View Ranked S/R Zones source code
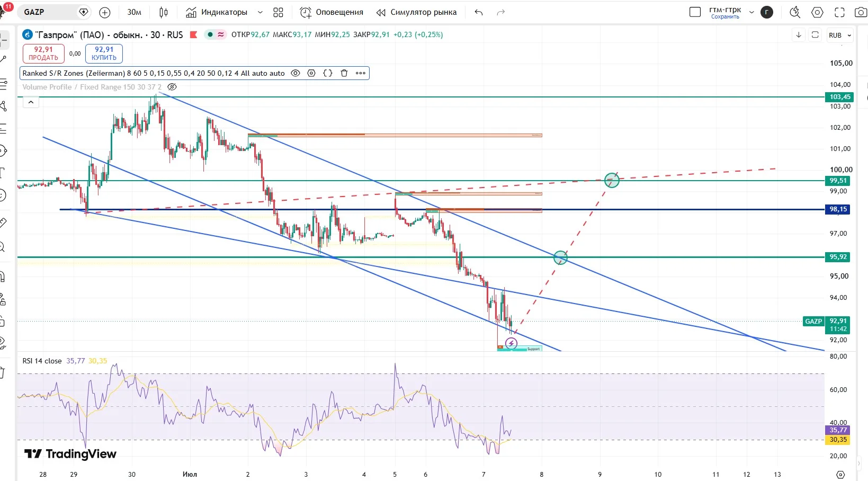The image size is (868, 481). pyautogui.click(x=328, y=73)
